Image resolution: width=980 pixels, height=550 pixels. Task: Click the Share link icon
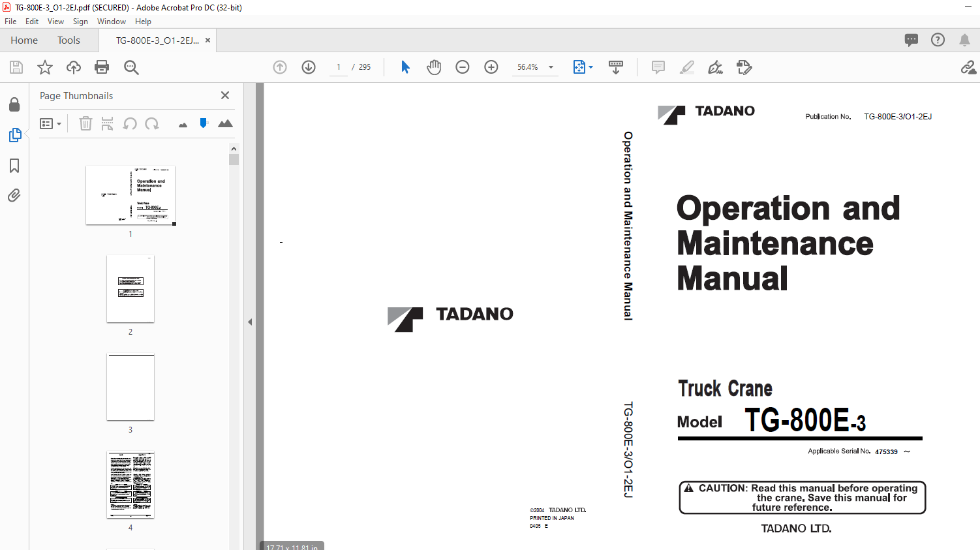tap(968, 67)
